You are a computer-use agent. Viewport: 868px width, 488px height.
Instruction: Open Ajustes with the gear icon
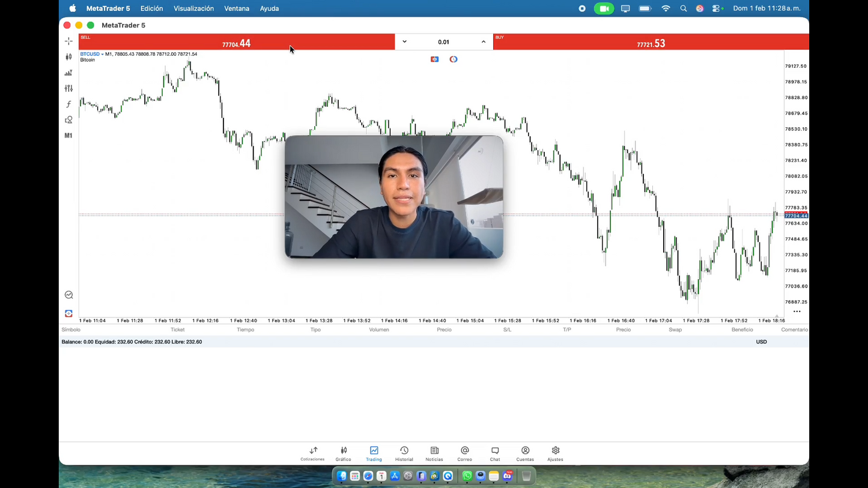(554, 454)
